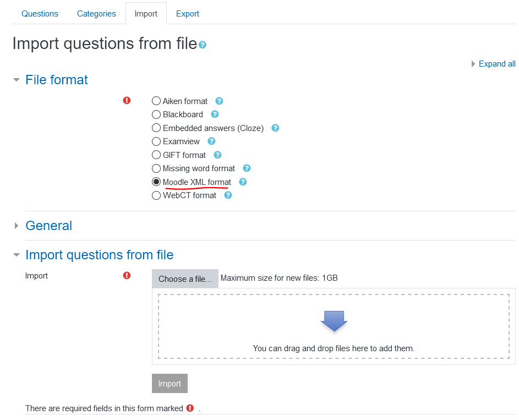Open help icon beside Moodle XML format
Image resolution: width=519 pixels, height=420 pixels.
[x=243, y=182]
